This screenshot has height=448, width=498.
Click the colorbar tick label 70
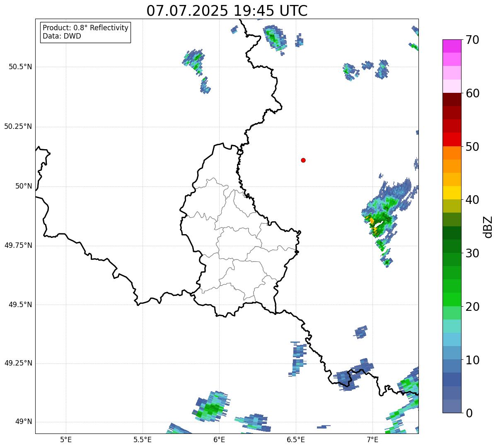click(x=473, y=40)
